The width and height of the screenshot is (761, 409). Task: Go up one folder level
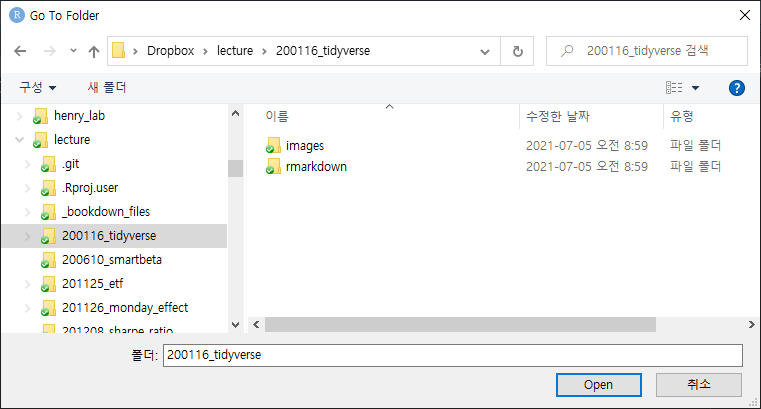click(94, 51)
